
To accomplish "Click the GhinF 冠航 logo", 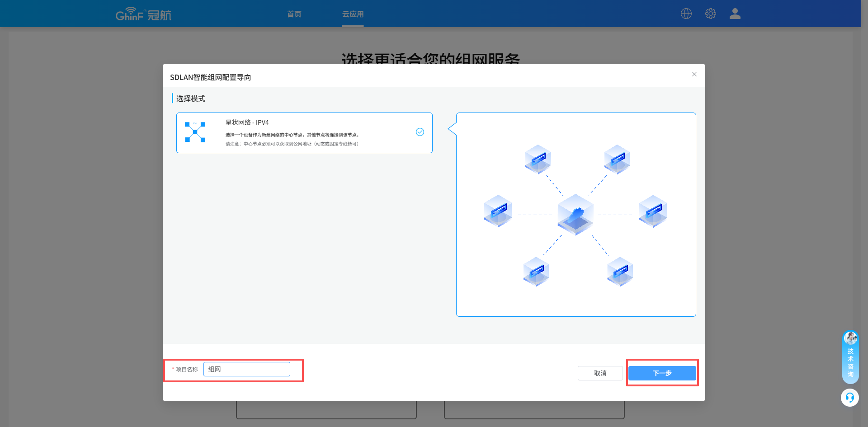I will click(x=143, y=14).
